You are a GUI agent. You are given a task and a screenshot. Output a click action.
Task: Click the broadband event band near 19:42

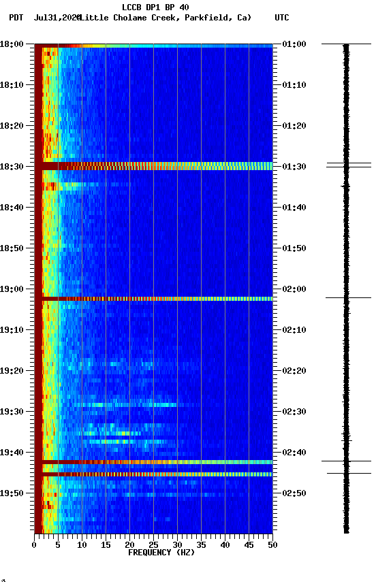pos(153,462)
